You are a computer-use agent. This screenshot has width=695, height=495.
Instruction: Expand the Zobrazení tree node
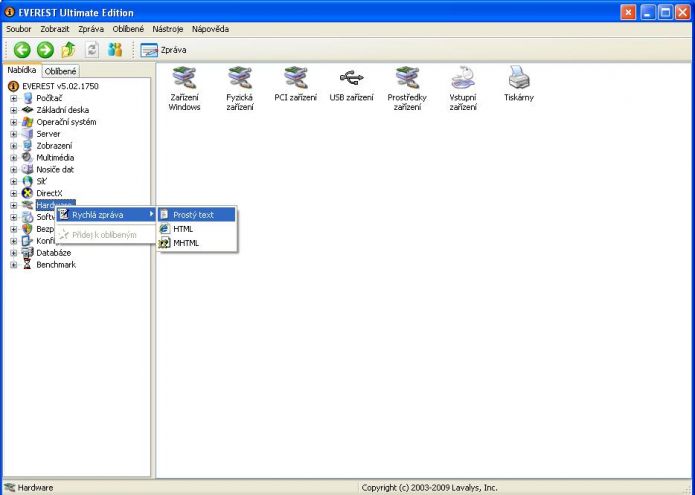14,146
